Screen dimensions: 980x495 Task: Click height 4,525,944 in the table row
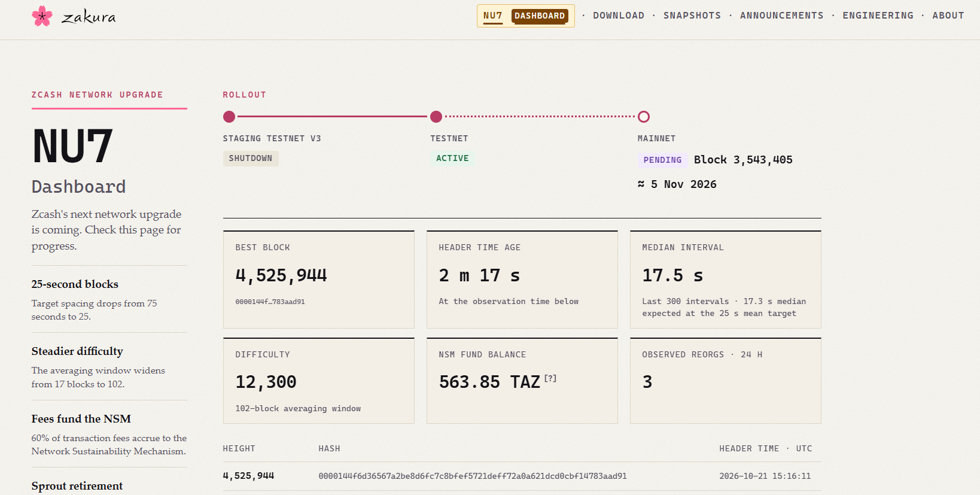click(248, 476)
